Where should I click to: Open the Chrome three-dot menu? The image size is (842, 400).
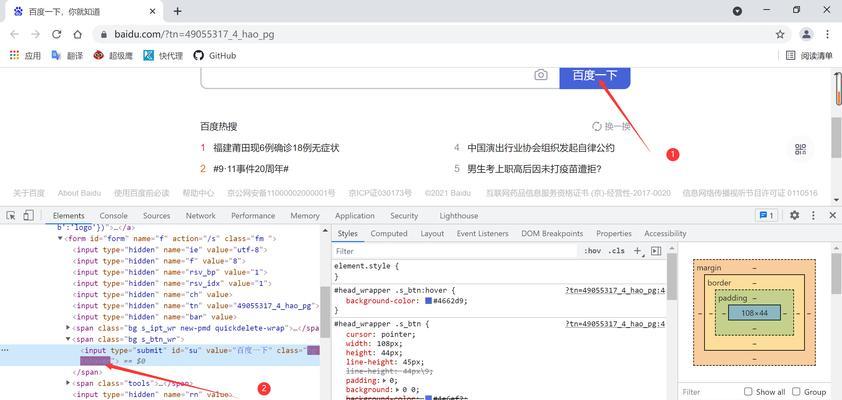coord(828,34)
